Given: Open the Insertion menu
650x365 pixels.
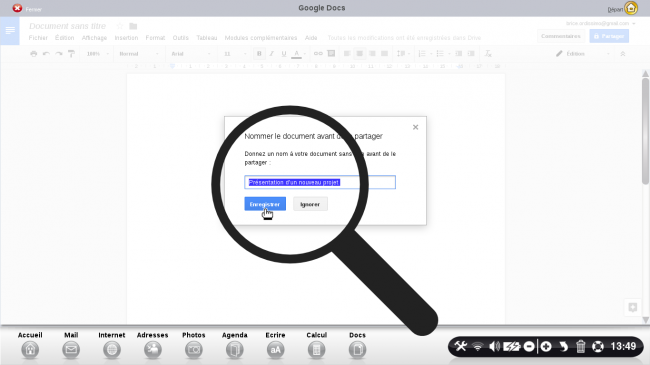Looking at the screenshot, I should tap(126, 38).
